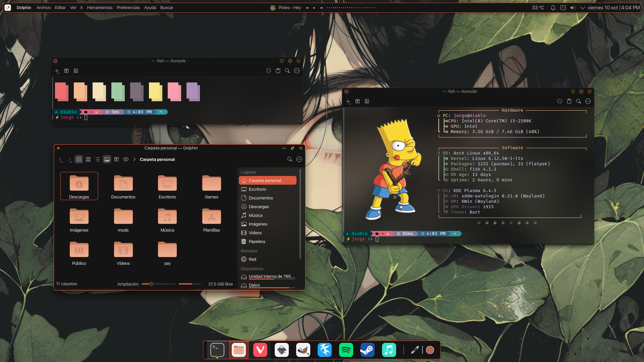
Task: Switch Dolphin to icons view mode
Action: click(79, 159)
